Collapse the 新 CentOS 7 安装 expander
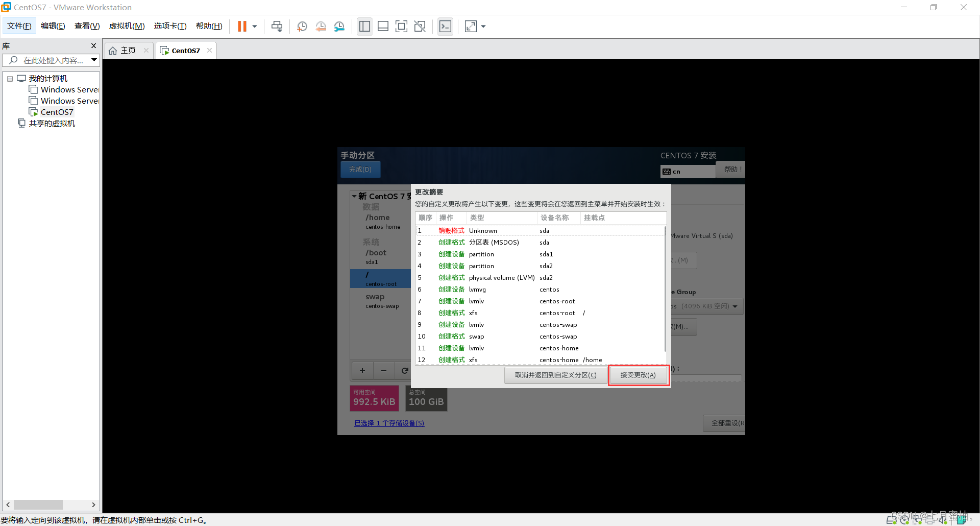Screen dimensions: 980x526 354,196
